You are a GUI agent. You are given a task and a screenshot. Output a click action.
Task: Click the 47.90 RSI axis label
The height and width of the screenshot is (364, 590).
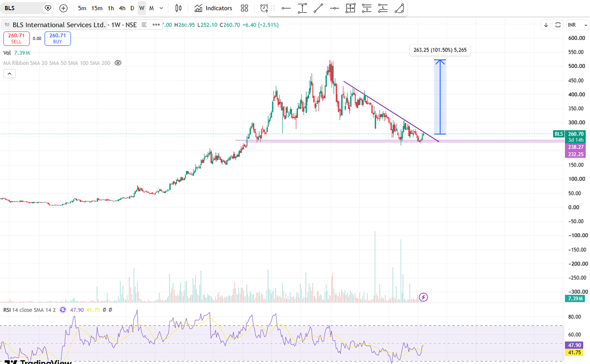tap(575, 345)
